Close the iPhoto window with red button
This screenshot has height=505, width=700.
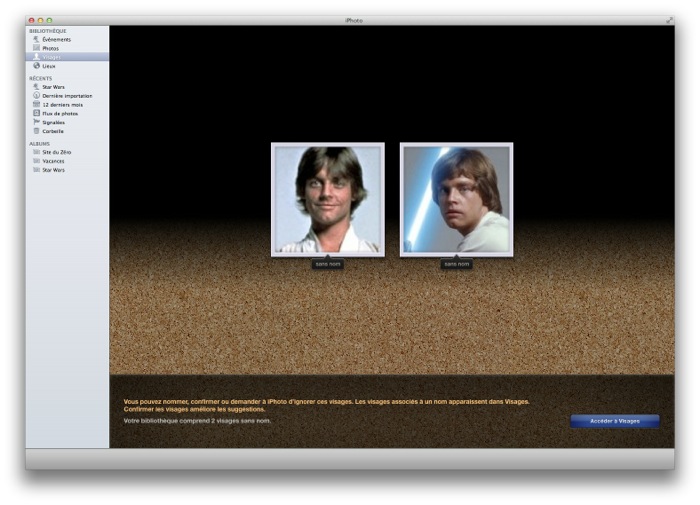click(x=31, y=21)
